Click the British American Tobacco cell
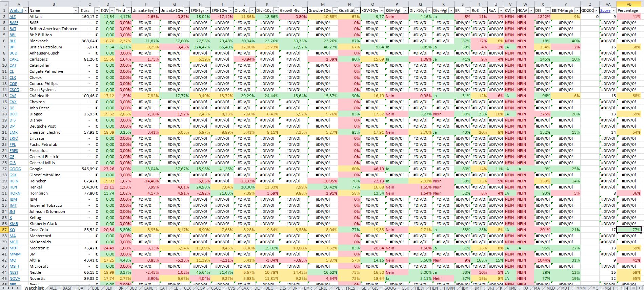The image size is (644, 290). coord(54,29)
